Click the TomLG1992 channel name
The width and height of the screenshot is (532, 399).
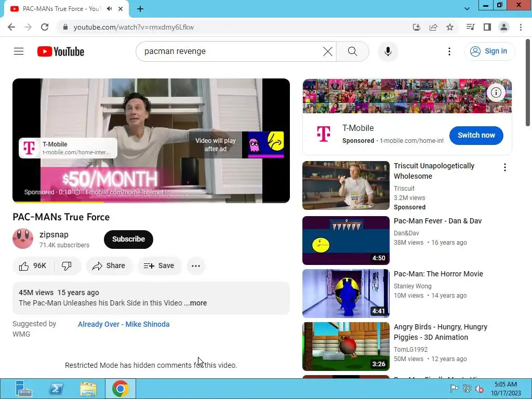click(410, 350)
